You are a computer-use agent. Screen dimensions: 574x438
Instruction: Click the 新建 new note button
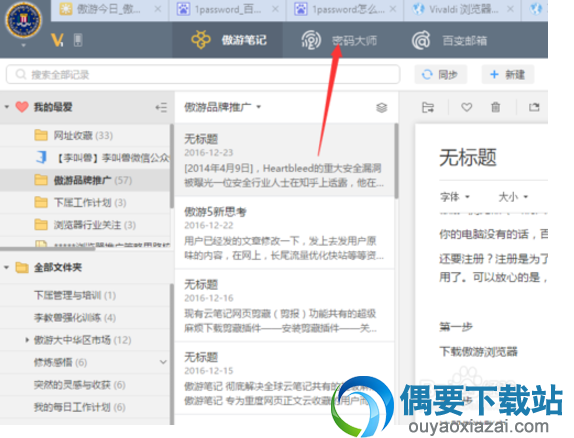point(508,74)
